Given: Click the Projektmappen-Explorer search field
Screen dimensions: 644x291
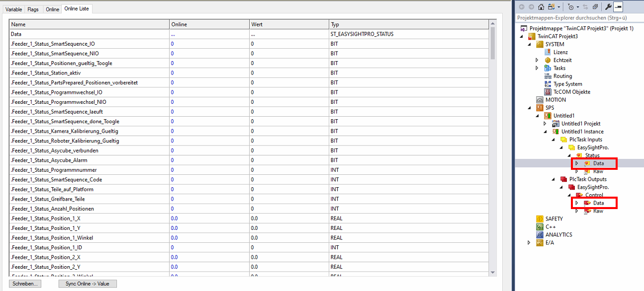Looking at the screenshot, I should point(577,17).
